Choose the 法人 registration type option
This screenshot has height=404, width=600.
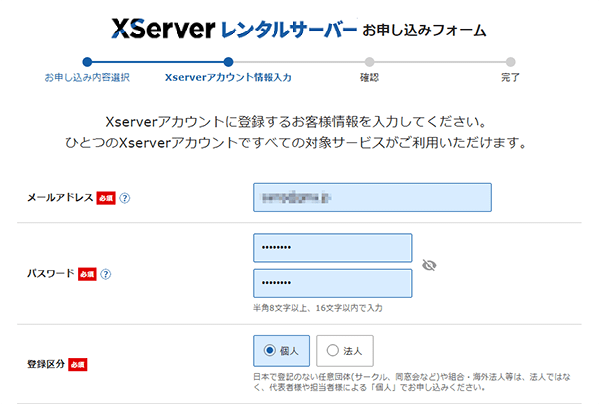pos(344,351)
